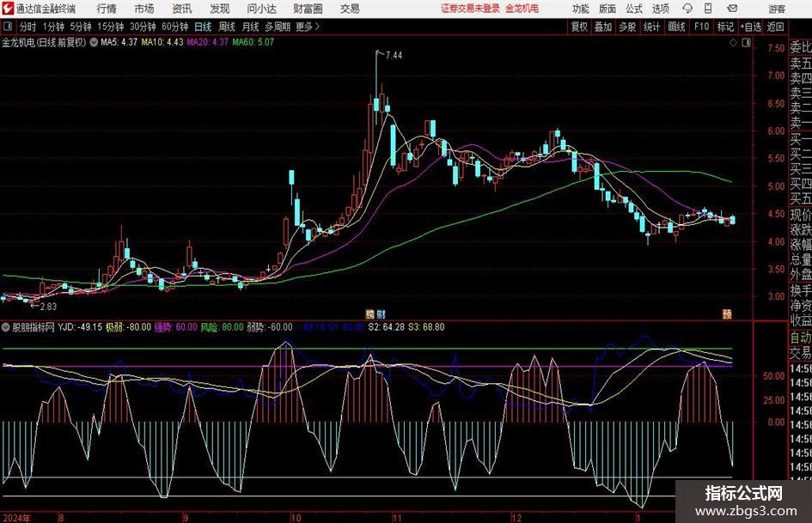Click the 7.44 high price marker
The width and height of the screenshot is (812, 523).
point(394,56)
